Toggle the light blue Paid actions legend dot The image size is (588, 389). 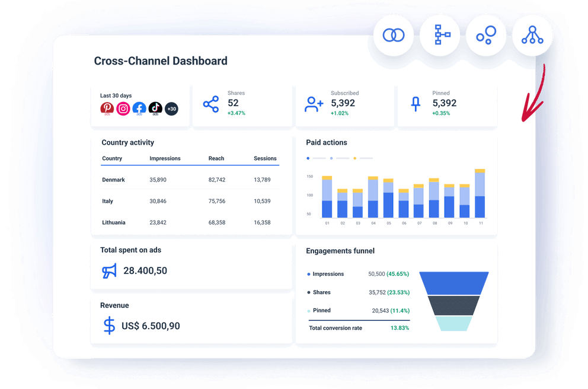pyautogui.click(x=331, y=158)
